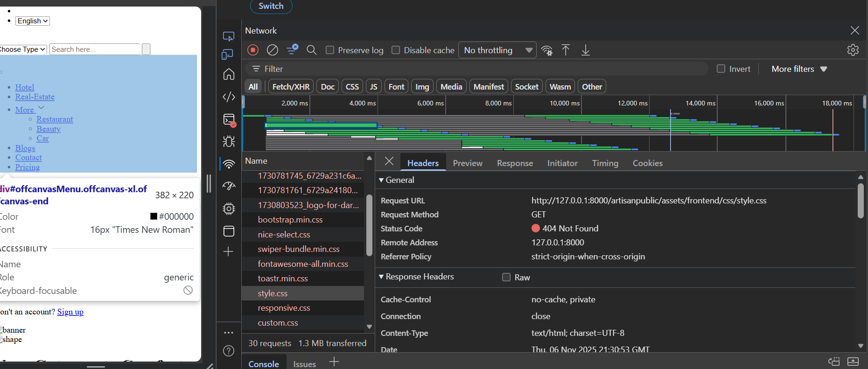Open the Timing tab

tap(605, 163)
